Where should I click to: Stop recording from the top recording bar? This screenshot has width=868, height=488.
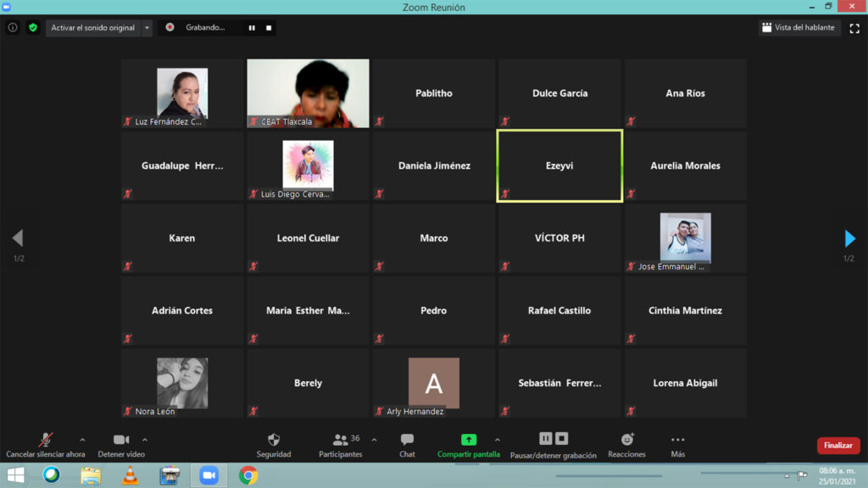point(269,27)
